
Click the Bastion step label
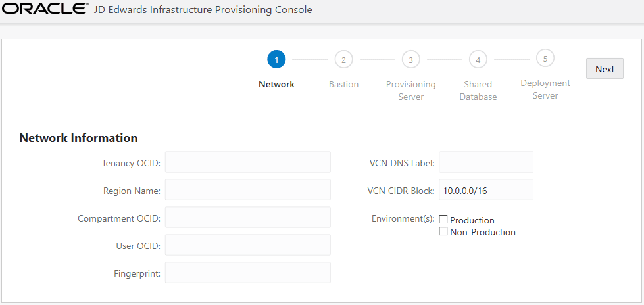[344, 84]
